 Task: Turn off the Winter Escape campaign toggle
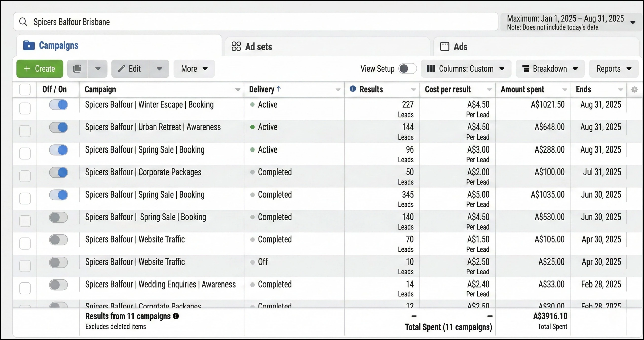point(59,105)
